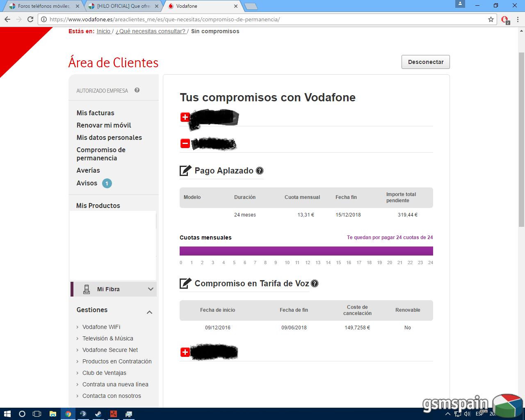Open Vodafone WiFi link
The width and height of the screenshot is (525, 420).
(101, 327)
